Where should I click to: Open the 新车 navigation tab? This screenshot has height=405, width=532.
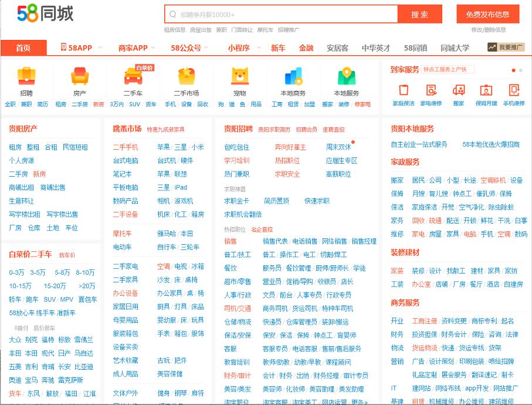click(x=278, y=48)
